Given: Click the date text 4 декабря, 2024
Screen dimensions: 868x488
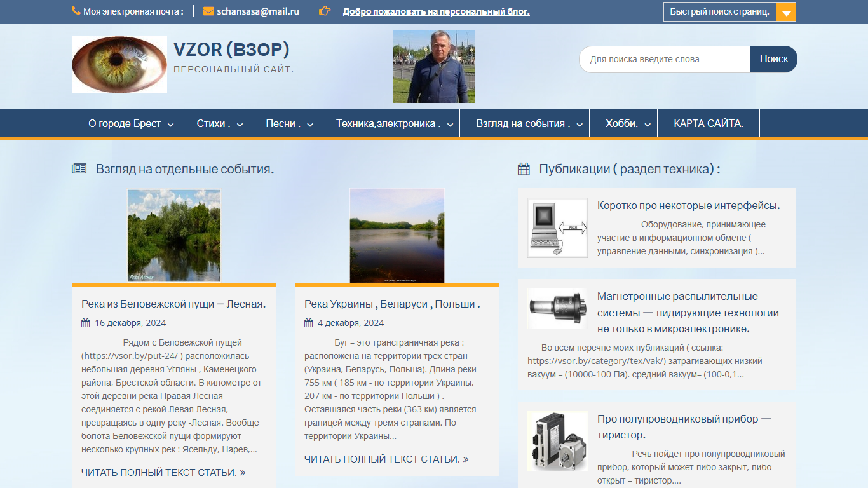Looking at the screenshot, I should (351, 323).
